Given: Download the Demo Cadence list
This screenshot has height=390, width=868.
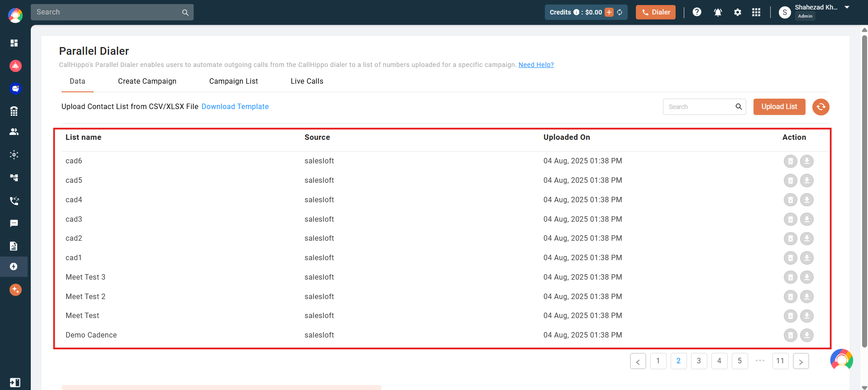Looking at the screenshot, I should click(x=807, y=335).
